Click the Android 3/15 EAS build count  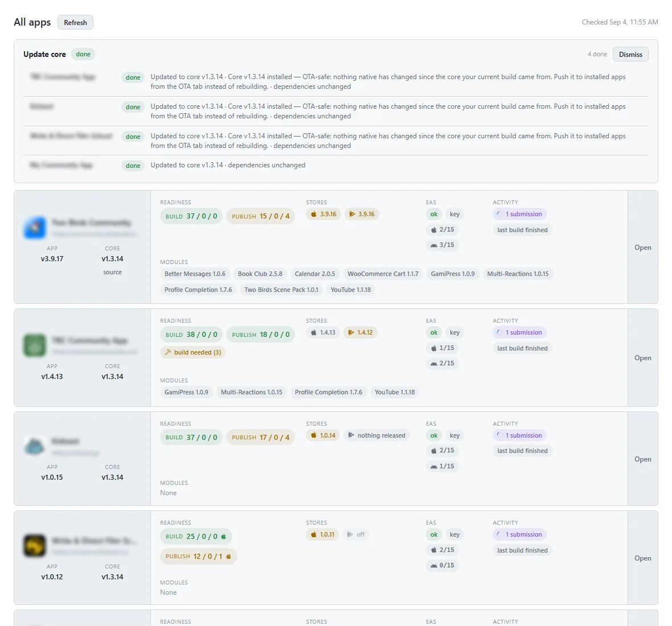(442, 245)
